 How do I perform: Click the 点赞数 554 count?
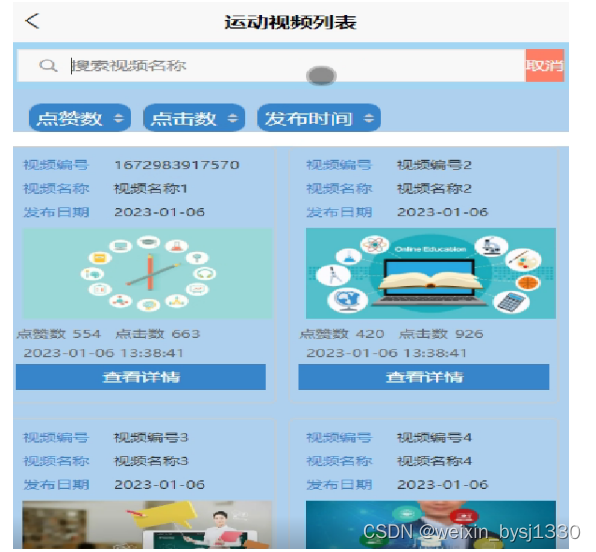(x=59, y=334)
